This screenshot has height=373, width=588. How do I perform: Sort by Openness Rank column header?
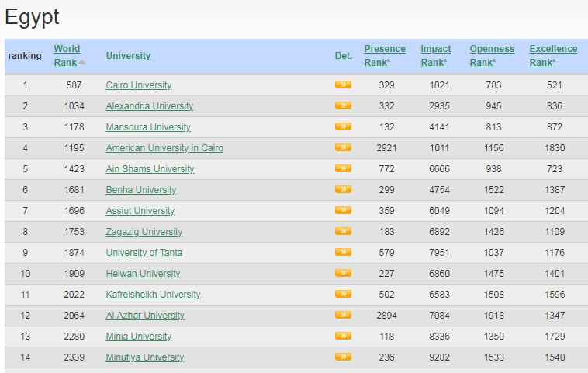[491, 55]
